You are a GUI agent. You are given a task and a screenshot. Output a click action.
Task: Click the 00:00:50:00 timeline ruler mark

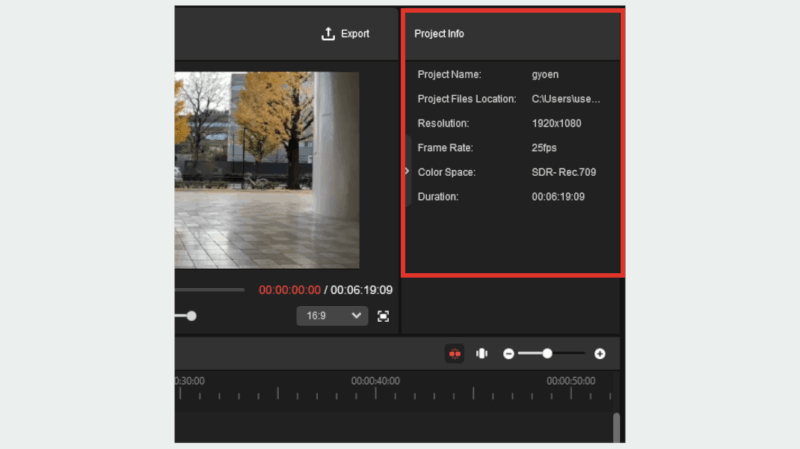coord(571,381)
